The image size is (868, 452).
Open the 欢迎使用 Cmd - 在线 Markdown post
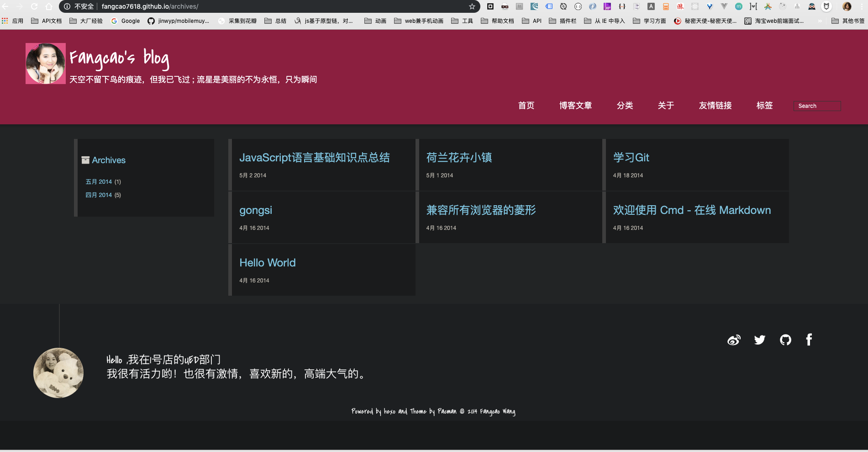point(692,210)
